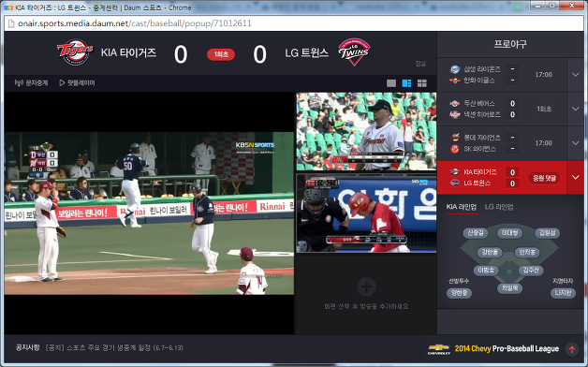Click the SK 와이번스 team logo
Viewport: 588px width, 367px height.
(x=454, y=149)
